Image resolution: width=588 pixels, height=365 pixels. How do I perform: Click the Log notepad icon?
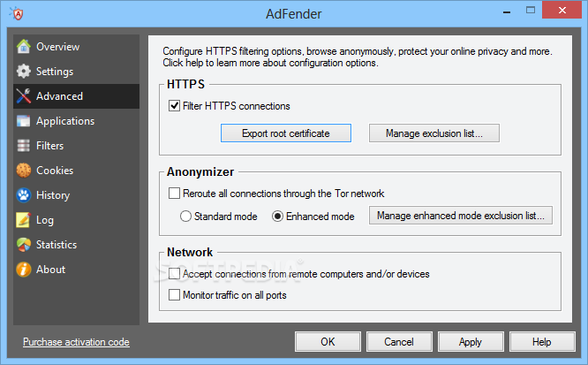[x=23, y=220]
